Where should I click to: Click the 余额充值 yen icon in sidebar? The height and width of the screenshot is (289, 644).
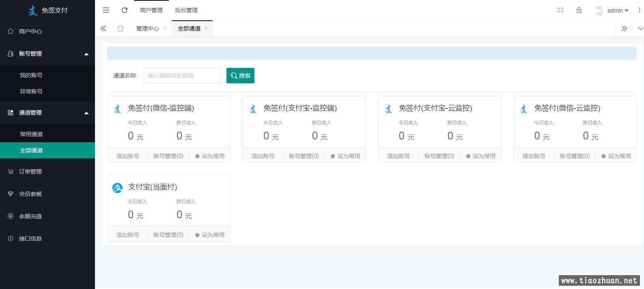[11, 216]
